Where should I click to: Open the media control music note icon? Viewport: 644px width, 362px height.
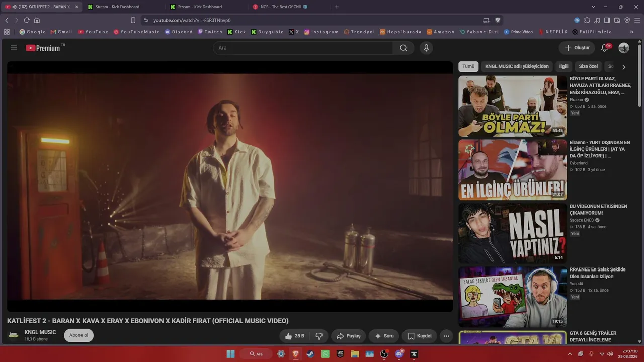(597, 20)
